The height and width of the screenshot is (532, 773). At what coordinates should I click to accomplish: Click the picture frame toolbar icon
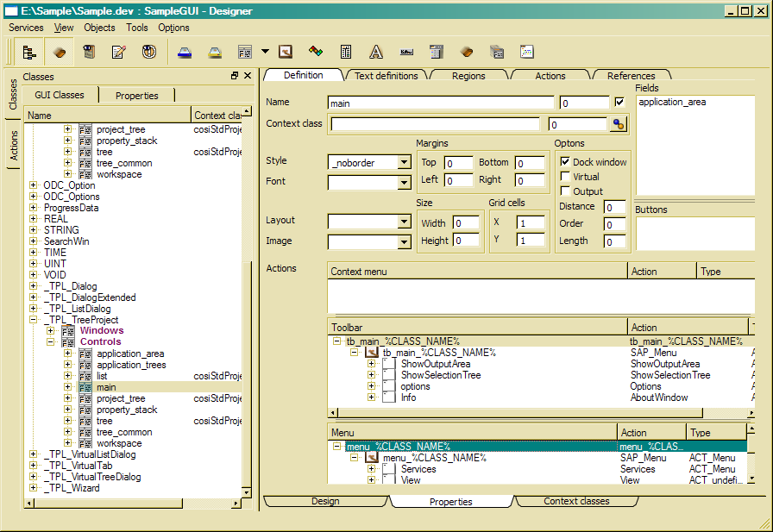click(286, 52)
